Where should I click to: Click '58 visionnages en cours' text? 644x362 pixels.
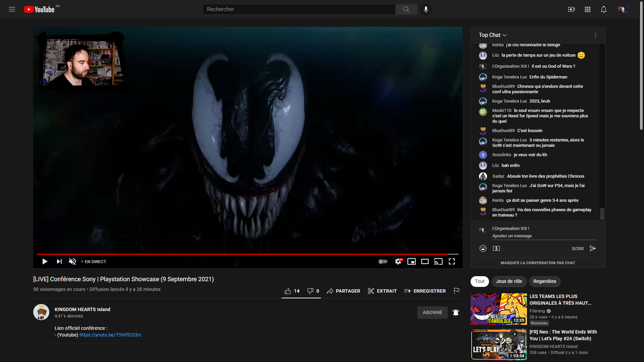click(59, 289)
